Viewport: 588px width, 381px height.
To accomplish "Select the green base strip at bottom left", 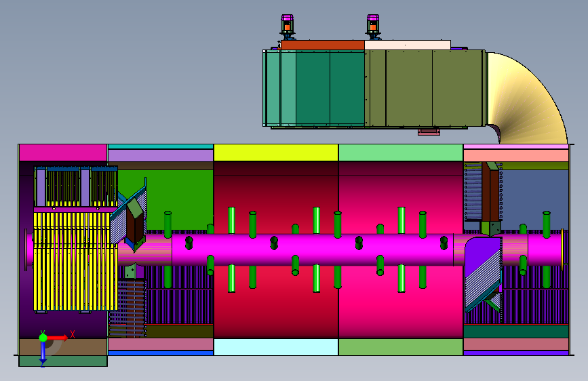I will (63, 361).
